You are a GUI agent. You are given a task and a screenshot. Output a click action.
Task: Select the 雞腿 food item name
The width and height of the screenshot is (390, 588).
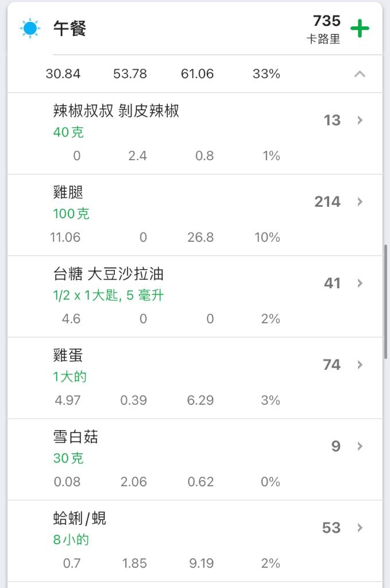coord(68,192)
